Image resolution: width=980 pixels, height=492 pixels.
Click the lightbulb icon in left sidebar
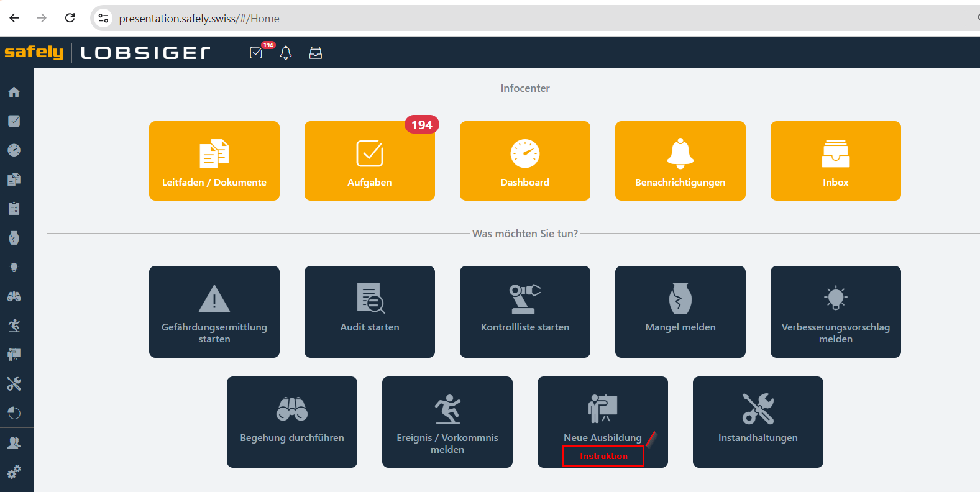(x=14, y=267)
